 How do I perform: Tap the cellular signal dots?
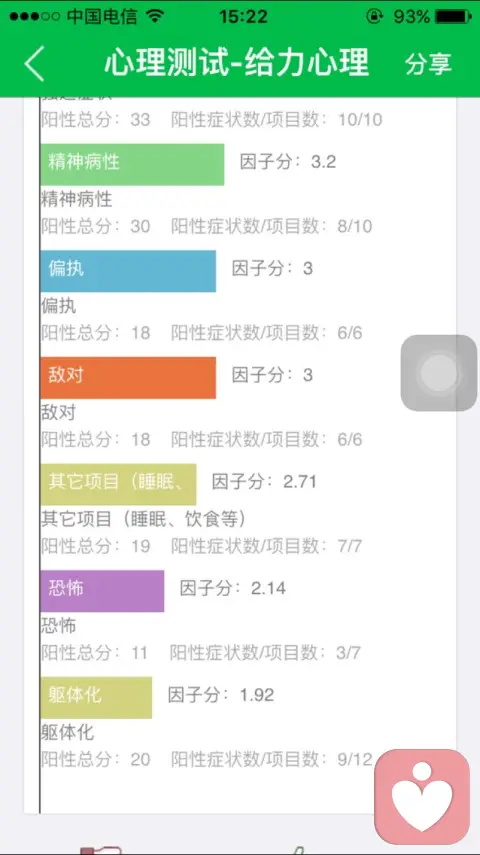pyautogui.click(x=34, y=16)
